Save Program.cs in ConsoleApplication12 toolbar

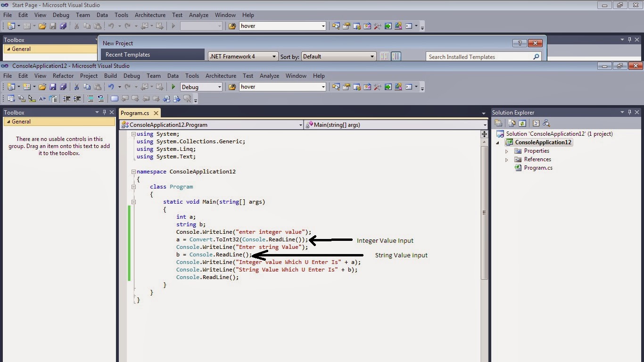[x=53, y=87]
